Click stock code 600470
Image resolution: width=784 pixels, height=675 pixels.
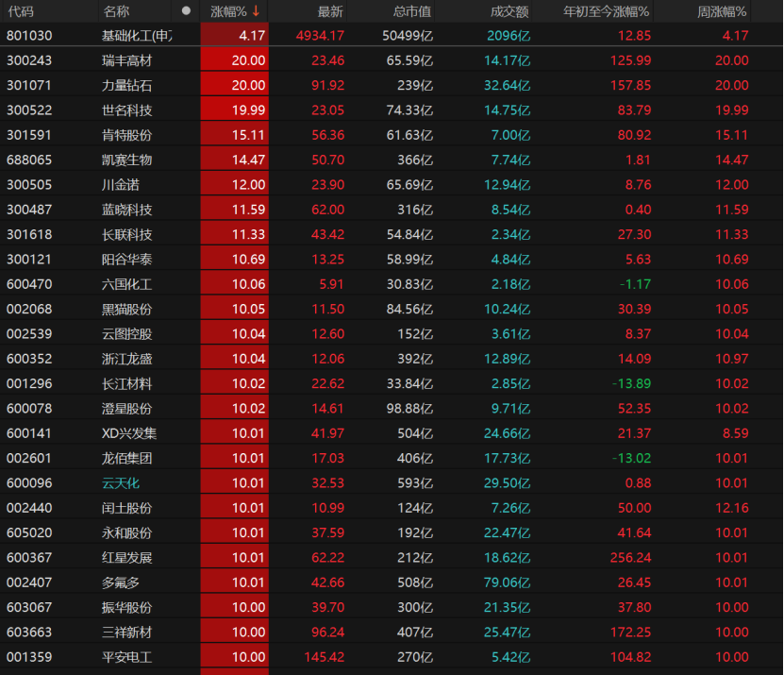pos(29,284)
